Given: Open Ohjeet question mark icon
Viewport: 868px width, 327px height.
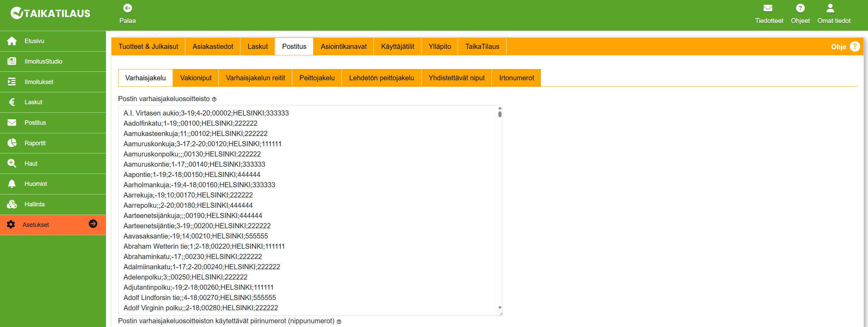Looking at the screenshot, I should pyautogui.click(x=800, y=8).
